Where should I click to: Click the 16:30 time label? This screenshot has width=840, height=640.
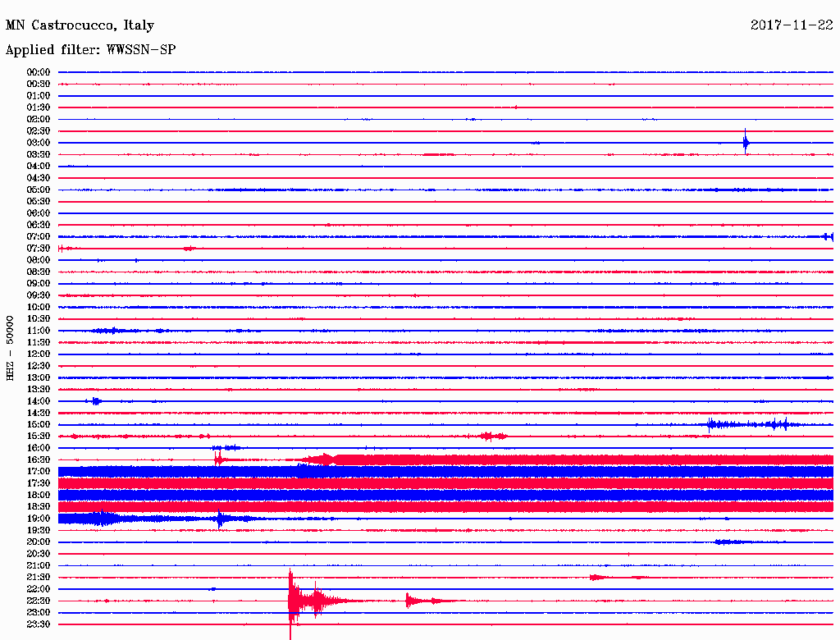(39, 460)
